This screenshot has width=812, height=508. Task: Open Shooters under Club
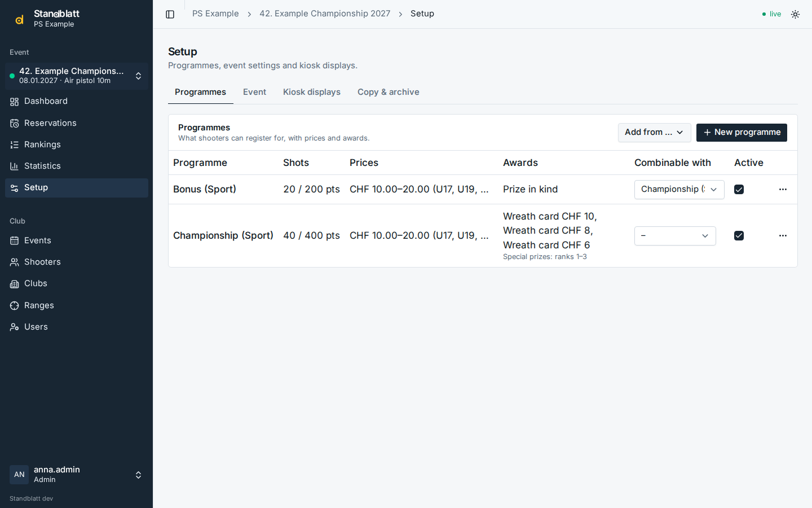[x=77, y=262]
